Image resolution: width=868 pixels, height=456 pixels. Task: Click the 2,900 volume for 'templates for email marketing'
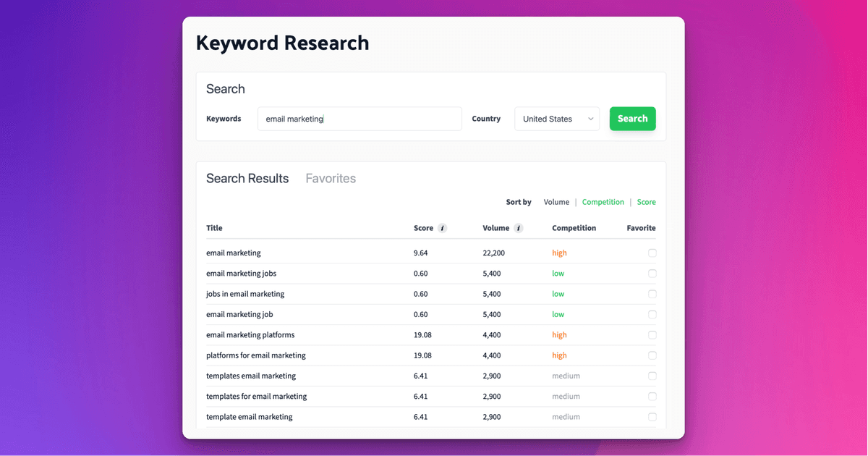click(492, 397)
